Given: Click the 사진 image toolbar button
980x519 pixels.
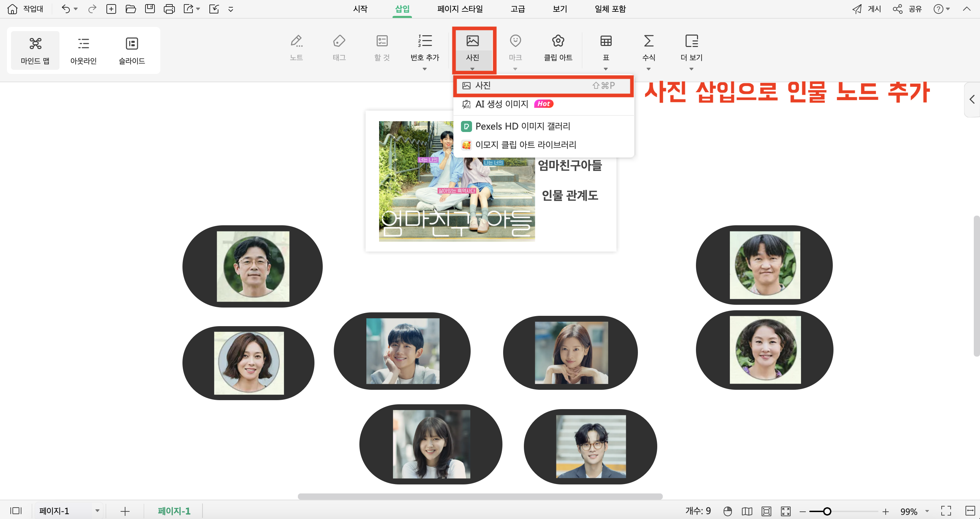Looking at the screenshot, I should click(472, 50).
